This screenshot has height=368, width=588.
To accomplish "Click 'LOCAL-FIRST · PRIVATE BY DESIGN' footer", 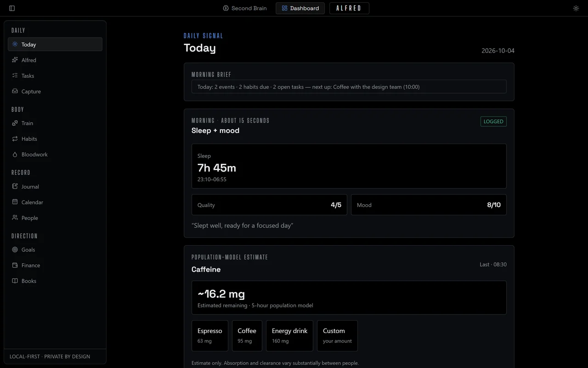I will (x=50, y=356).
